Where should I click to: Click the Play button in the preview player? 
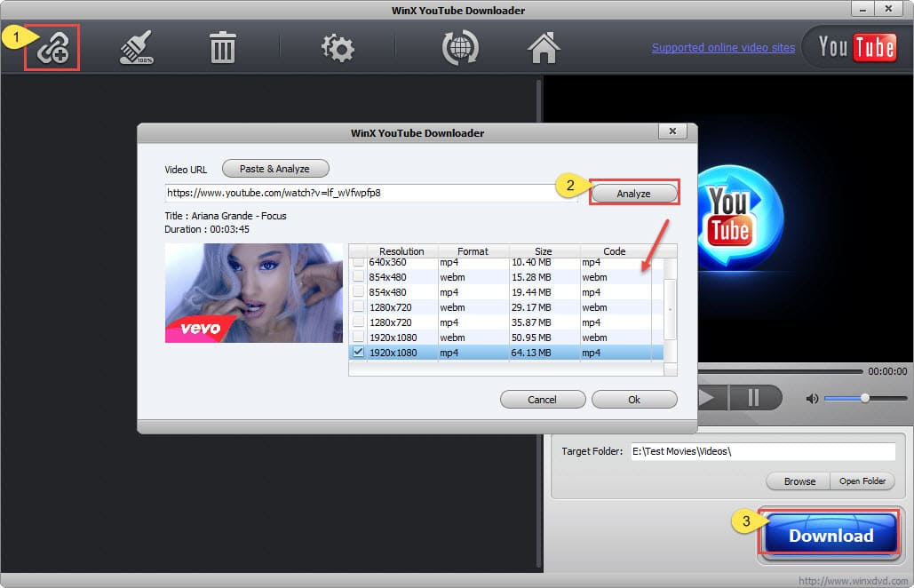[711, 398]
